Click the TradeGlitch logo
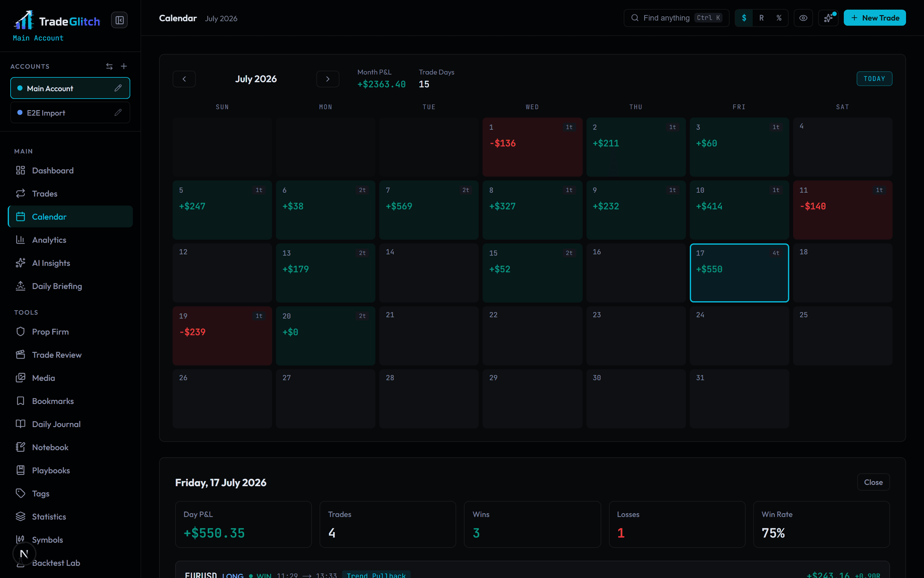This screenshot has width=924, height=578. click(57, 20)
